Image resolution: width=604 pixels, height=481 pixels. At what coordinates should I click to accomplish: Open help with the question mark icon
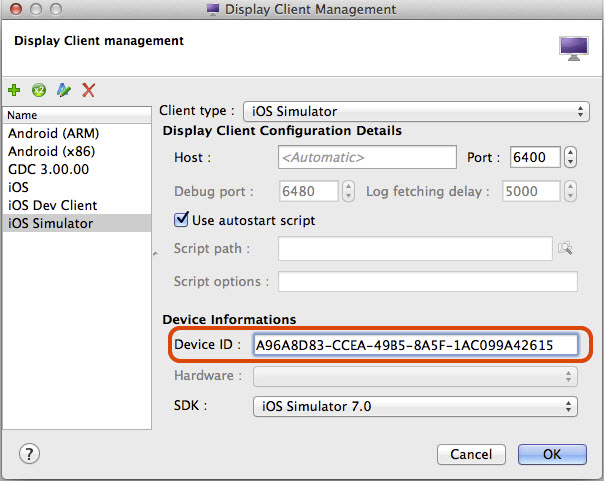29,453
